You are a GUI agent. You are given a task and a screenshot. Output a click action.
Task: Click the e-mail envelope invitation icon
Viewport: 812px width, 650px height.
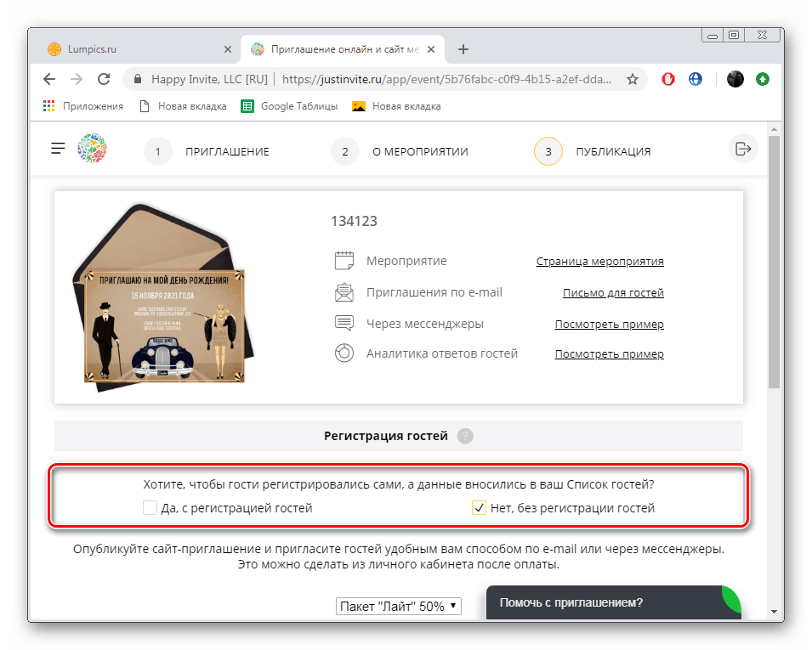pyautogui.click(x=344, y=292)
